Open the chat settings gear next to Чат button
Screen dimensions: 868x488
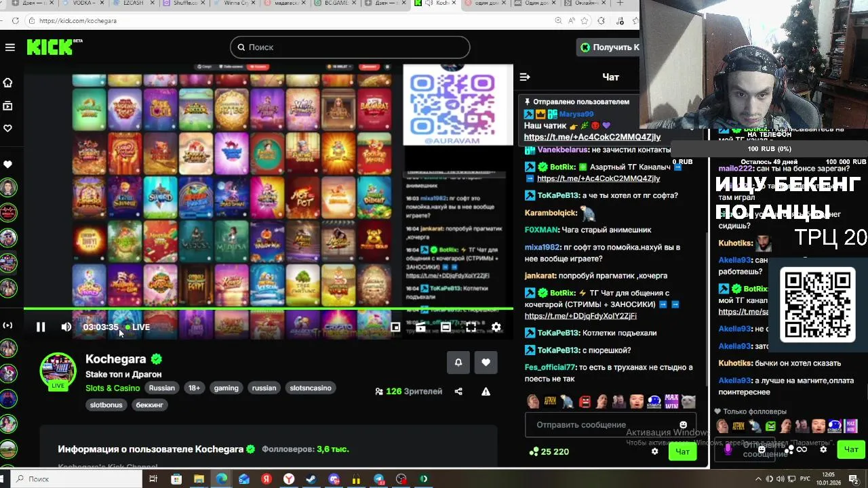tap(654, 451)
